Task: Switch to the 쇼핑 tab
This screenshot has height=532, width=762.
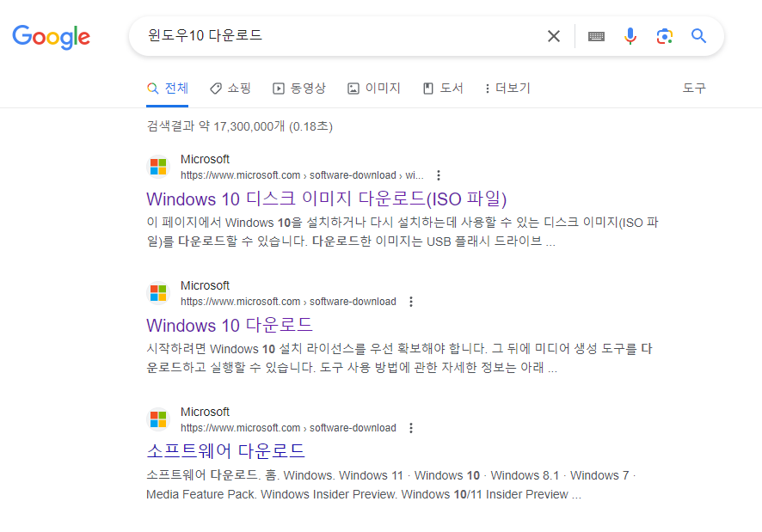Action: 230,89
